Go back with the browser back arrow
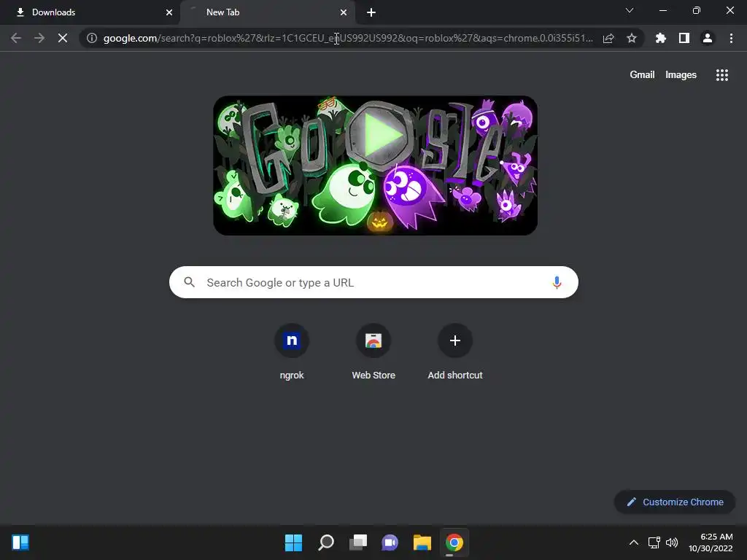 click(x=16, y=38)
